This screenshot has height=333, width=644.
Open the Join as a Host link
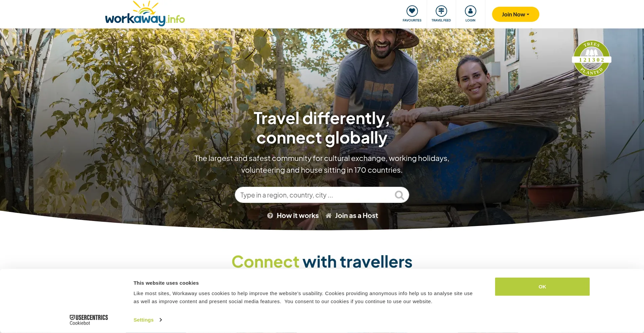coord(356,216)
